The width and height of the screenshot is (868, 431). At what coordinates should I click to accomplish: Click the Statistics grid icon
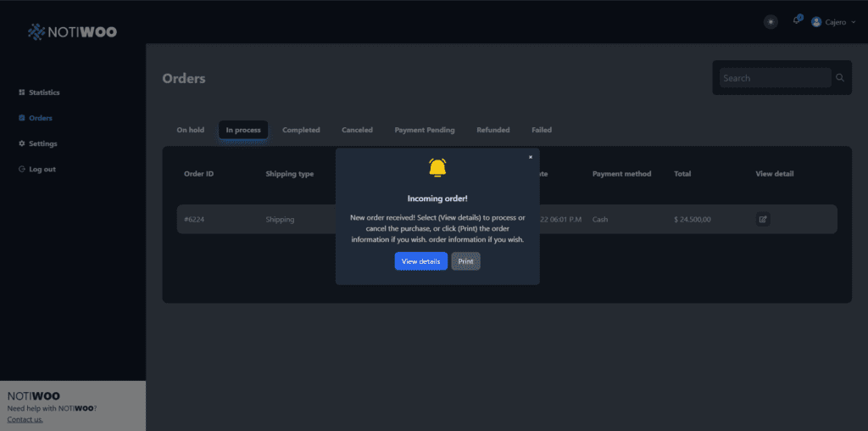tap(21, 92)
